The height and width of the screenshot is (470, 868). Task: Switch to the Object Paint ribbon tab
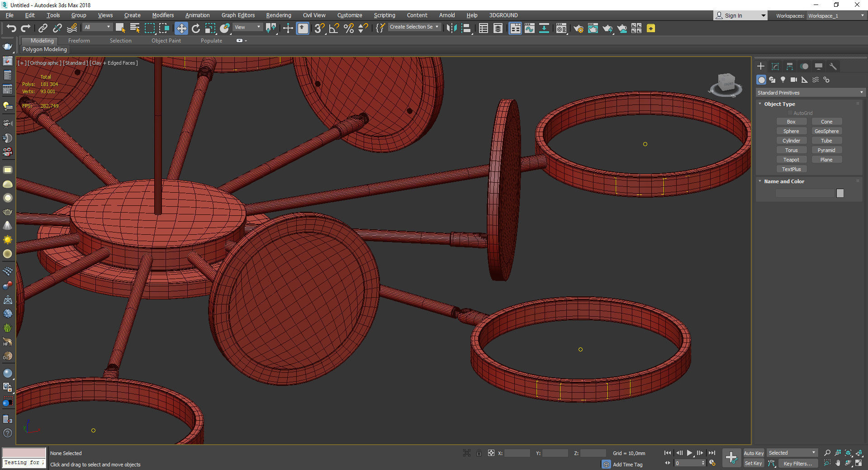pyautogui.click(x=166, y=41)
